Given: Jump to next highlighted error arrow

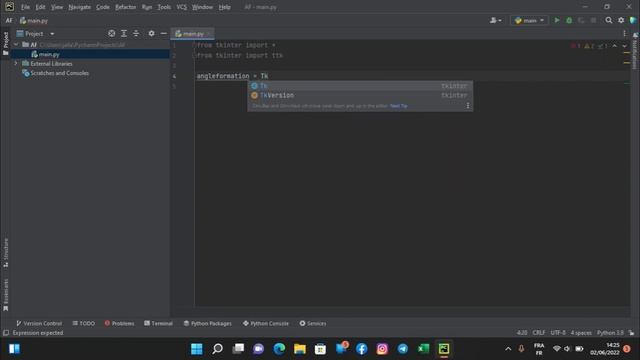Looking at the screenshot, I should click(x=624, y=46).
